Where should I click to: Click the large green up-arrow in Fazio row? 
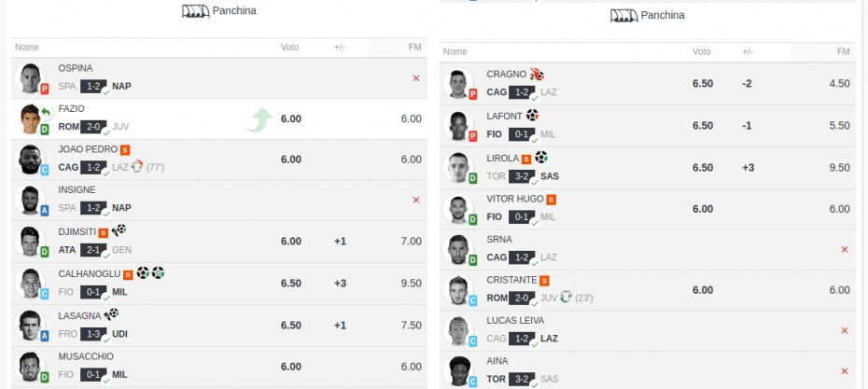tap(259, 120)
